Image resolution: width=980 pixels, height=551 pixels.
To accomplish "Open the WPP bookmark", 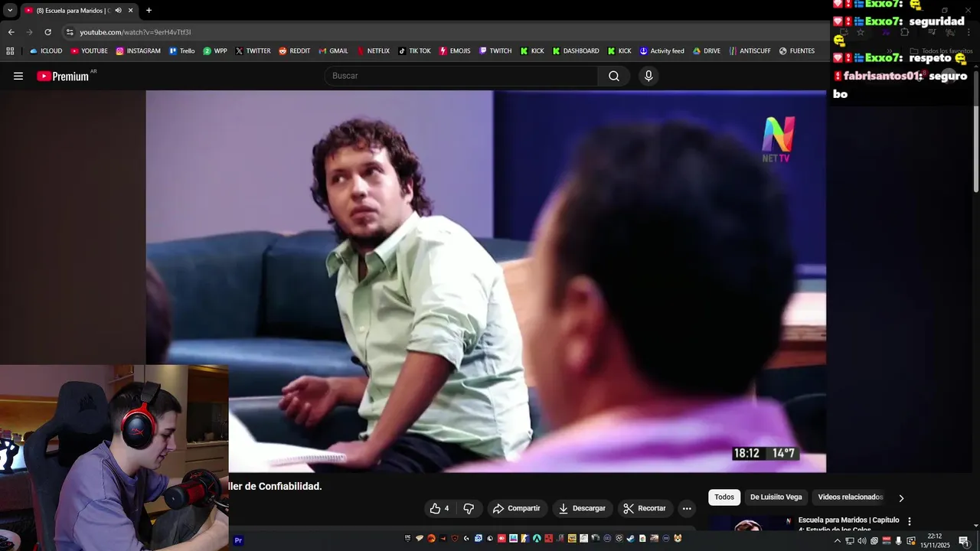I will (214, 51).
